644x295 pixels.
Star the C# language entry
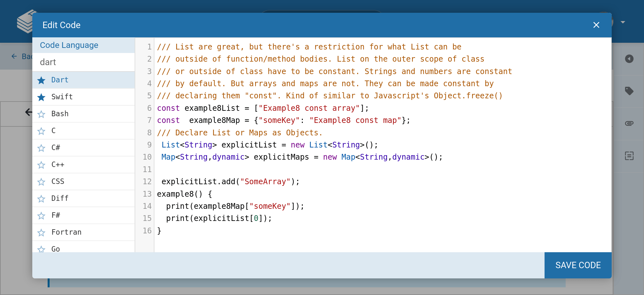[41, 148]
